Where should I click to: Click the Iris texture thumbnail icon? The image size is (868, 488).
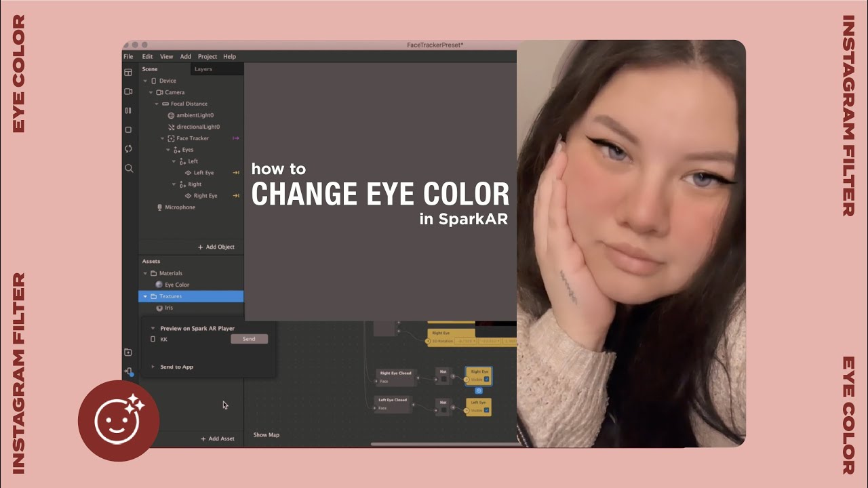click(x=159, y=308)
